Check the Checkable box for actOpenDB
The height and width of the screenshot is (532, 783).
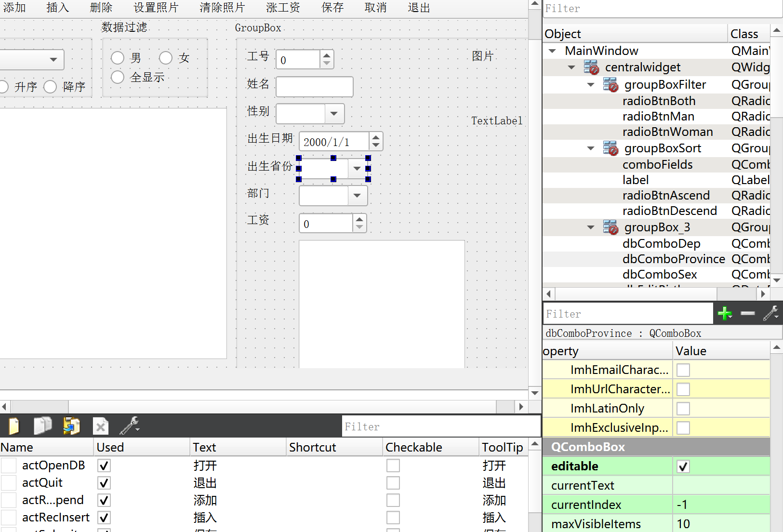[x=393, y=465]
